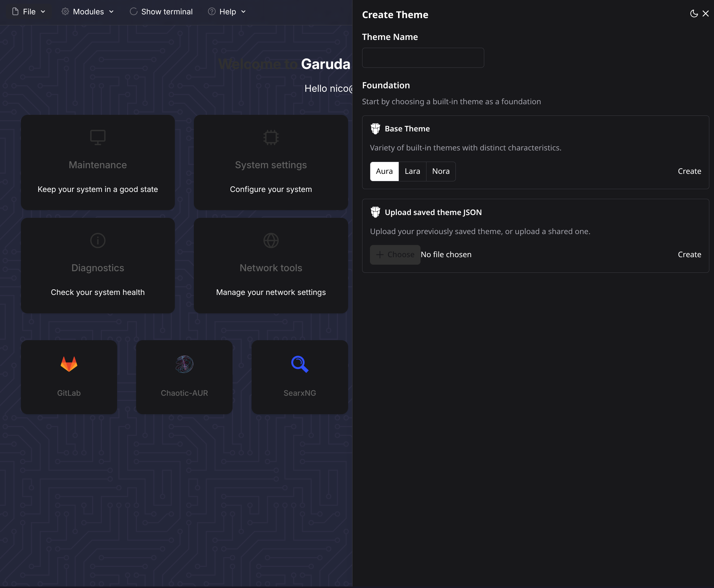Select the Nora base theme option
Viewport: 714px width, 588px height.
click(441, 171)
